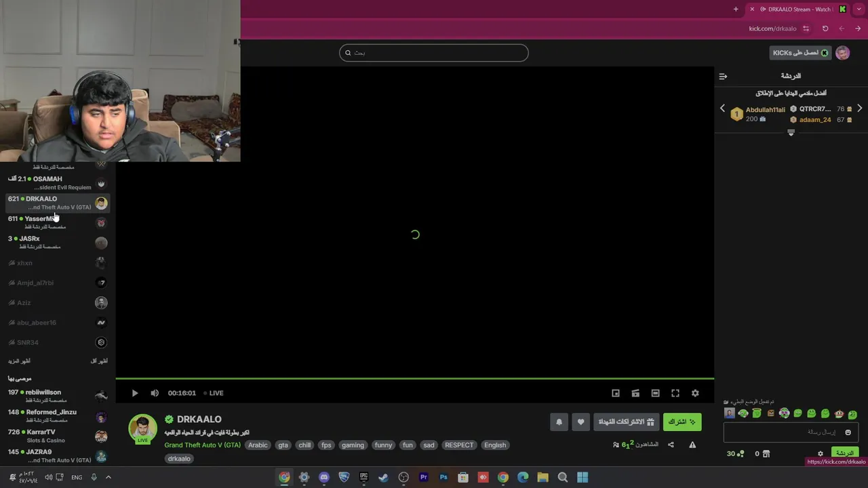This screenshot has height=488, width=868.
Task: Click the gift subscriptions button
Action: 627,422
